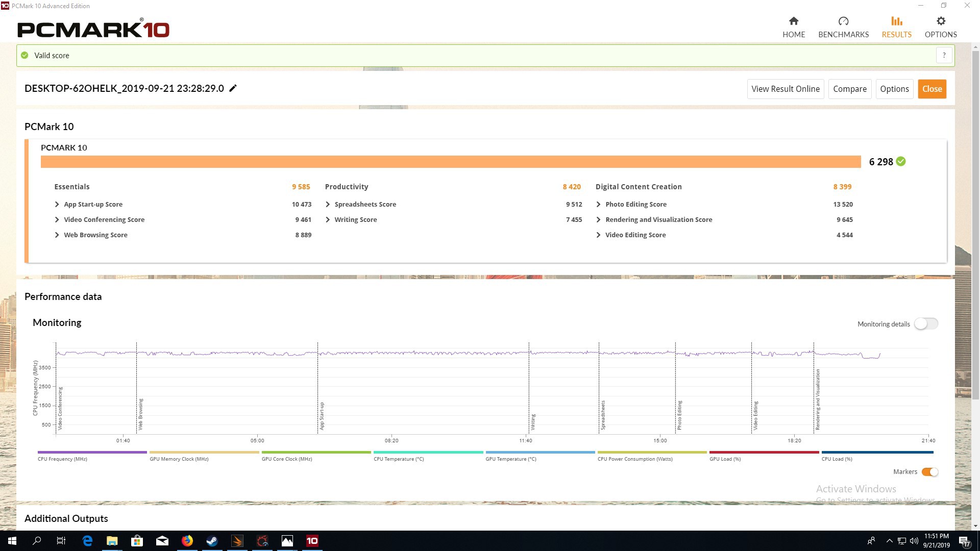980x551 pixels.
Task: Click the GPU Load red legend swatch
Action: point(764,453)
